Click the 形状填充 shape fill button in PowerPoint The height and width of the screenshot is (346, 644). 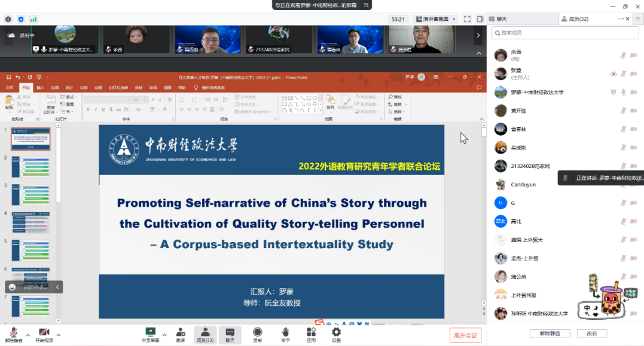(366, 97)
